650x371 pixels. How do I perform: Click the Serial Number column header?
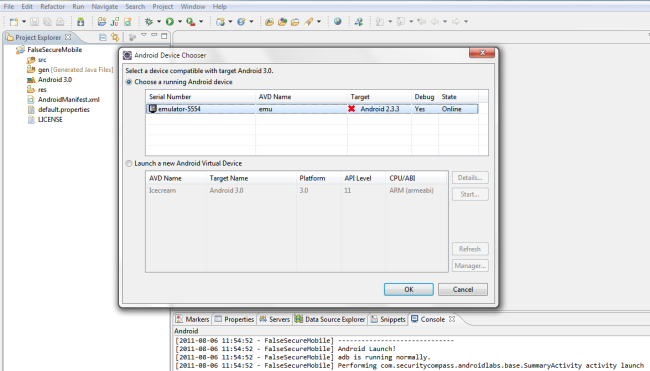coord(201,97)
